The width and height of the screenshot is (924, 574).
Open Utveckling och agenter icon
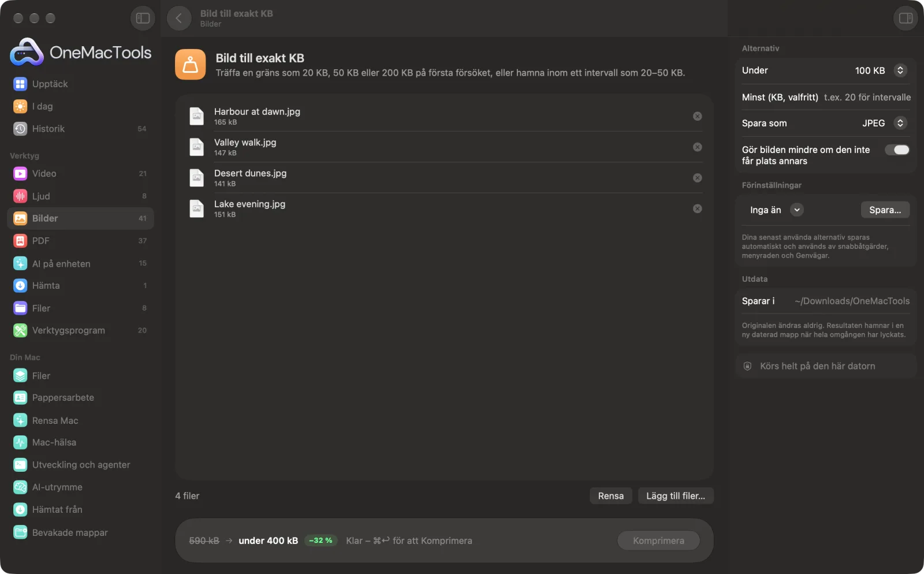(x=20, y=465)
